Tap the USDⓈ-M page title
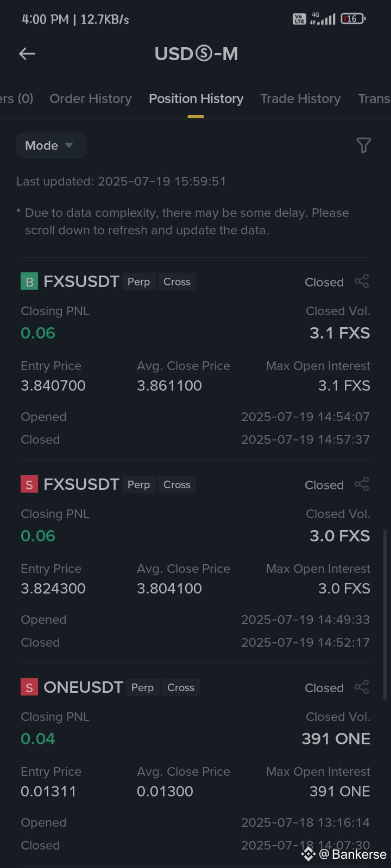391x868 pixels. pos(196,54)
